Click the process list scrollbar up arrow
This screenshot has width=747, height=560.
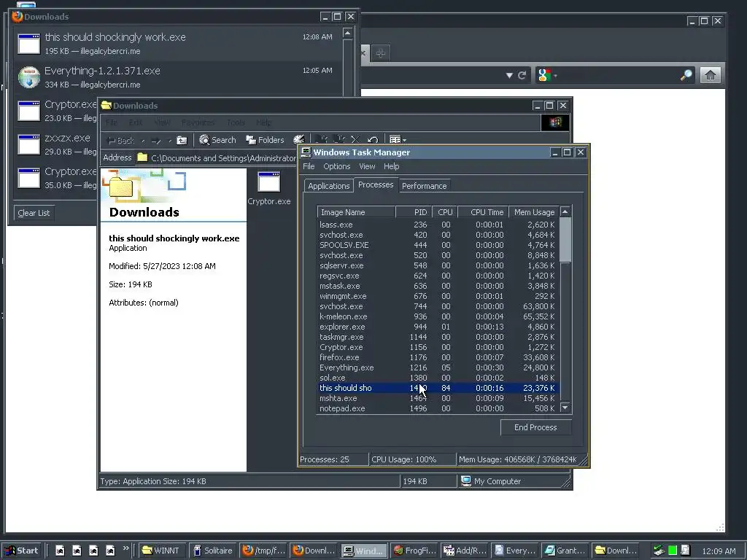coord(565,212)
